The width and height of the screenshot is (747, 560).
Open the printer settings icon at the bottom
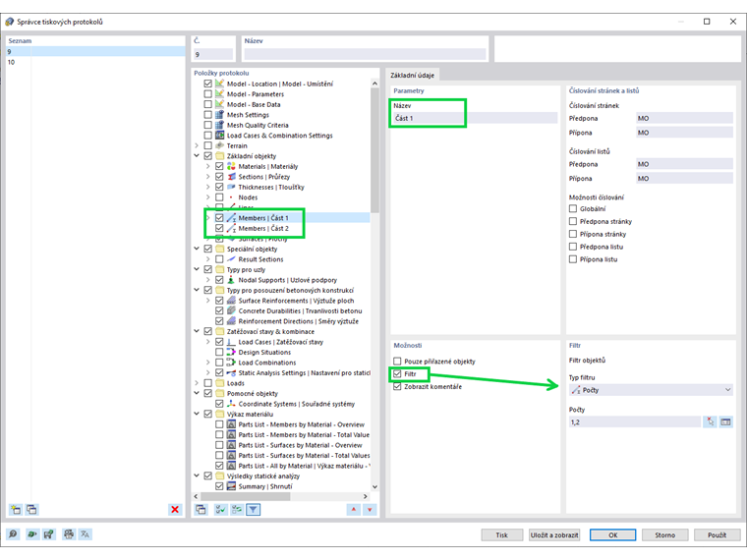69,534
